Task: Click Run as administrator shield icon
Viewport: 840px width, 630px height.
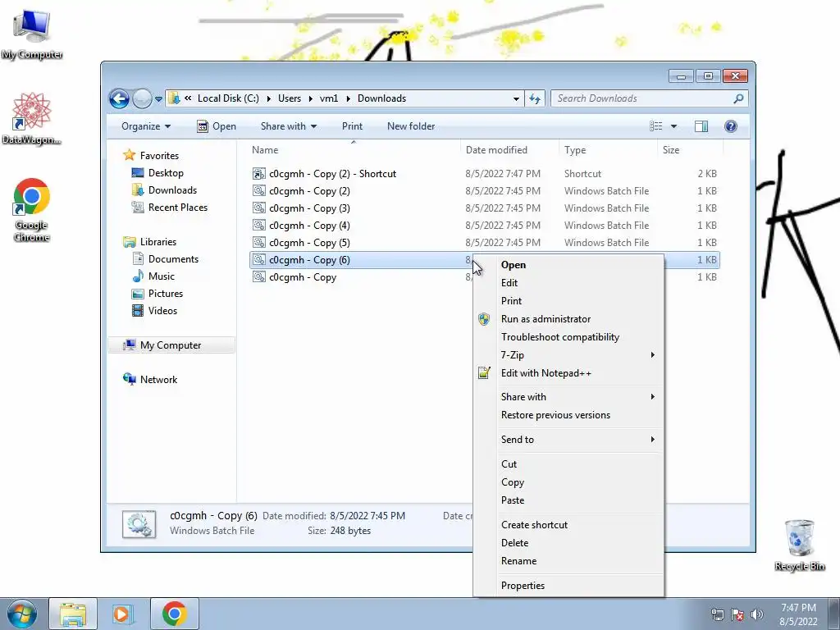Action: point(484,319)
